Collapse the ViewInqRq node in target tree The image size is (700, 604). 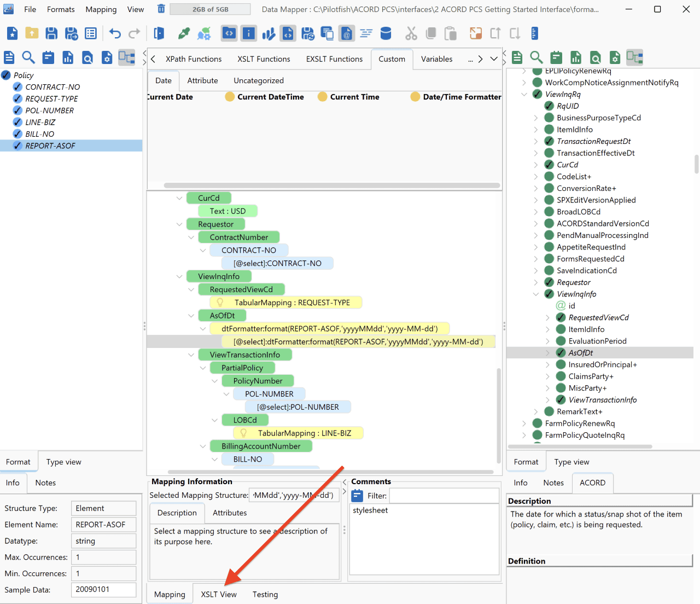tap(524, 94)
